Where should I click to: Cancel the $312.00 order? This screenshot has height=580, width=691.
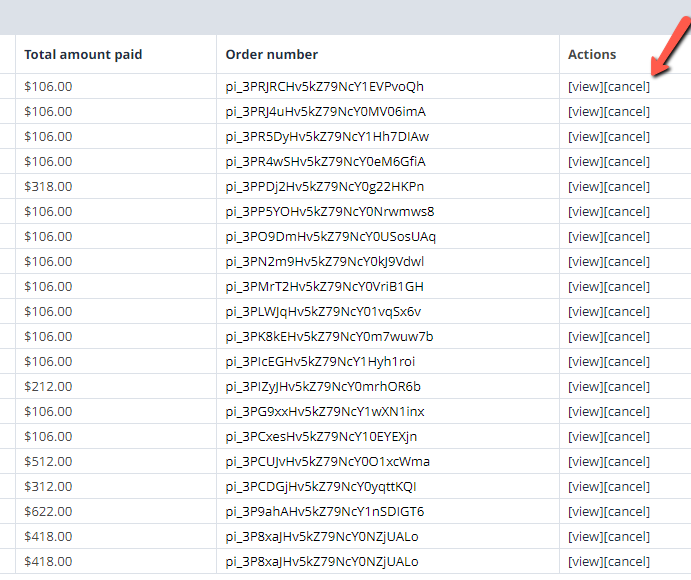point(627,486)
